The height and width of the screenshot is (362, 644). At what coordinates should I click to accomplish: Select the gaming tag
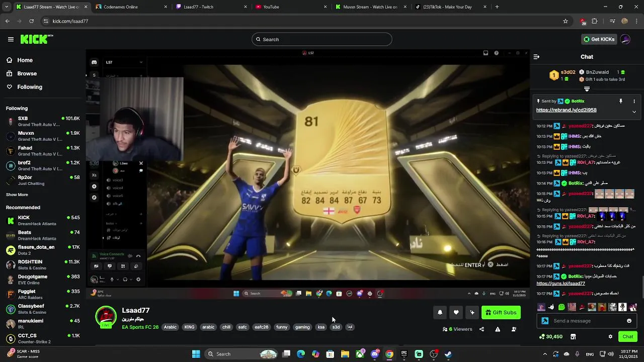(x=302, y=327)
